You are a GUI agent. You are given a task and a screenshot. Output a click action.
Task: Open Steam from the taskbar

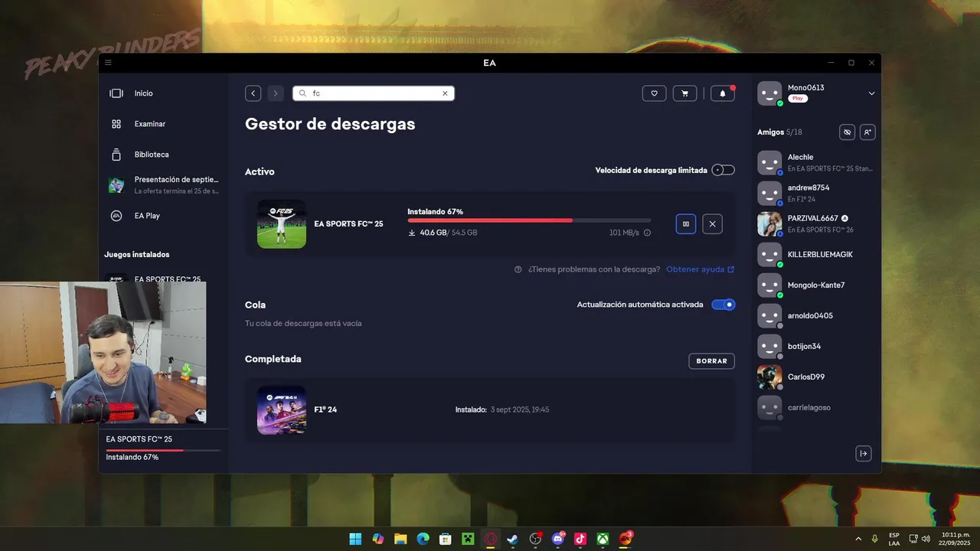click(513, 539)
